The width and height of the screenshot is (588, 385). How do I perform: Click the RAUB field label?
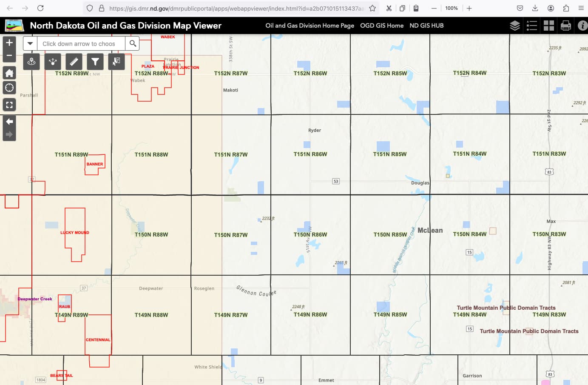point(65,307)
